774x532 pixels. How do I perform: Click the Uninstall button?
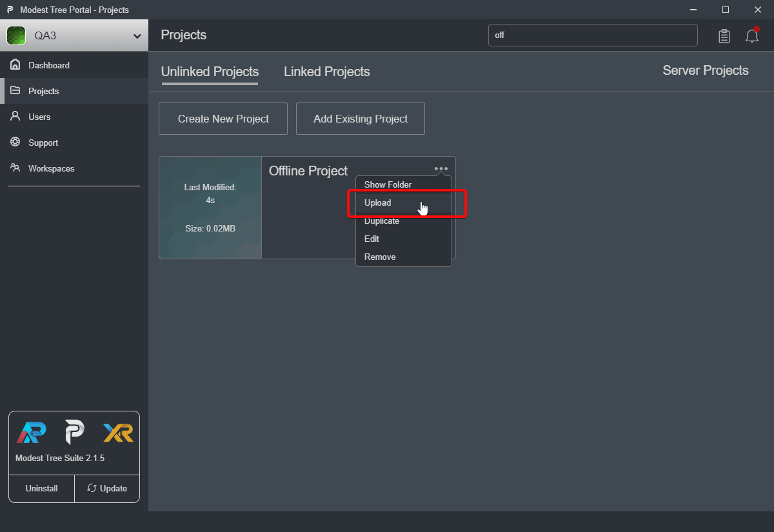pyautogui.click(x=41, y=488)
